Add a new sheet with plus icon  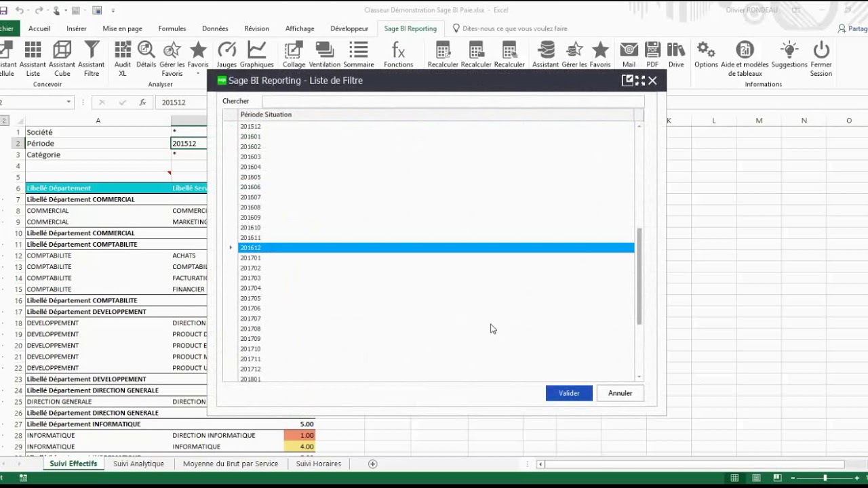coord(372,464)
